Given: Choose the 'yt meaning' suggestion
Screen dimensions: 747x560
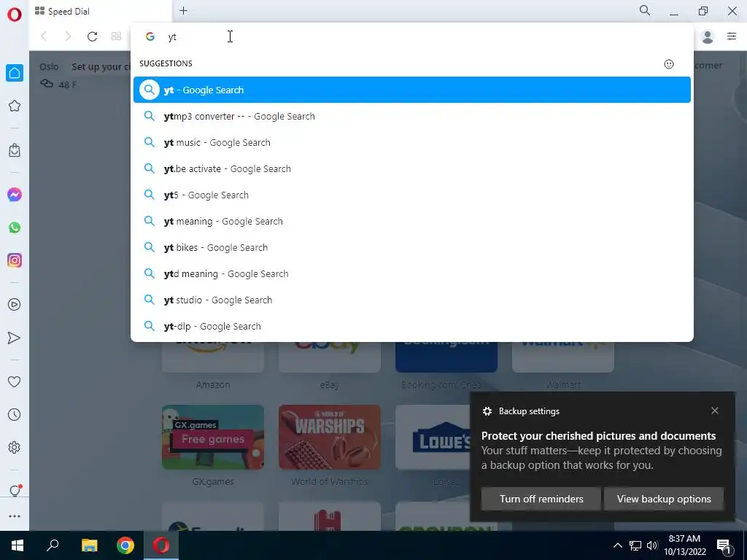Looking at the screenshot, I should pos(412,221).
